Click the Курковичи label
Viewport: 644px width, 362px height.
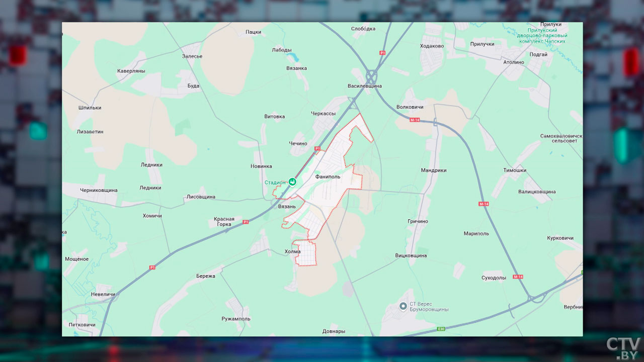click(560, 238)
